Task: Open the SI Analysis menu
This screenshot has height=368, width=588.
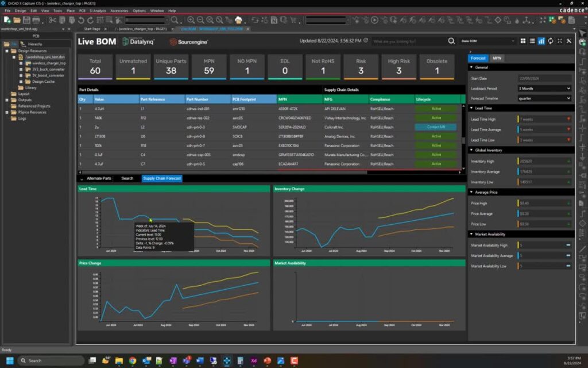Action: pyautogui.click(x=98, y=10)
